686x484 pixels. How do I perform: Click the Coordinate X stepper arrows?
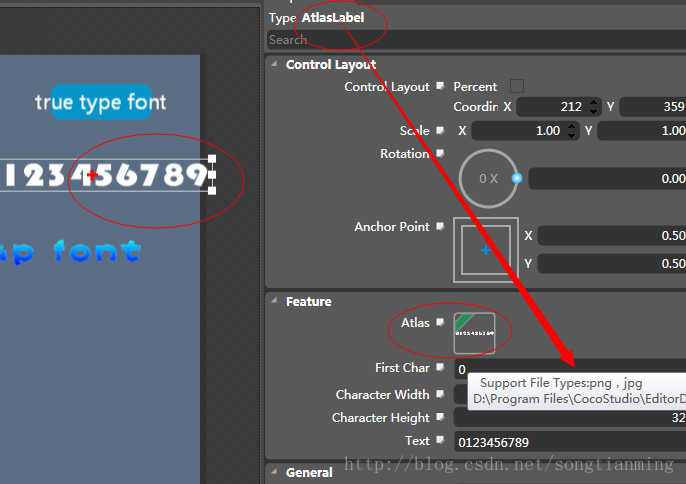(x=594, y=107)
